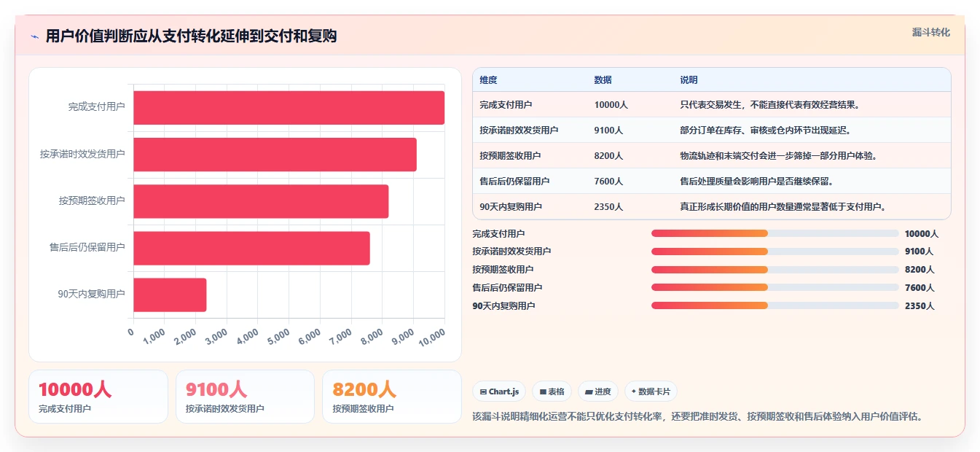Click the progress bar showing 10000人

(x=775, y=233)
